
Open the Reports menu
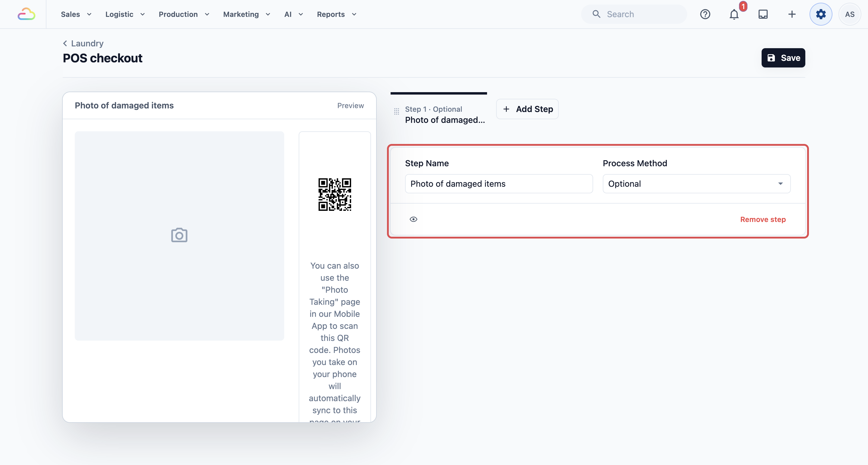337,14
